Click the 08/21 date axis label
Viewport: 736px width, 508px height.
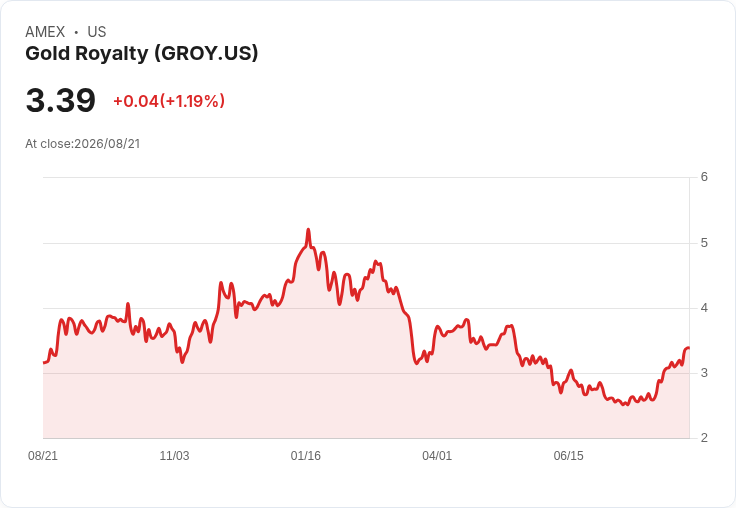(43, 455)
